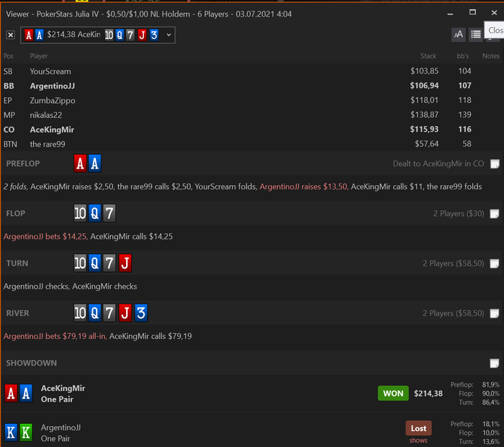The image size is (504, 447).
Task: Select 'the rare99' player row
Action: pos(252,144)
